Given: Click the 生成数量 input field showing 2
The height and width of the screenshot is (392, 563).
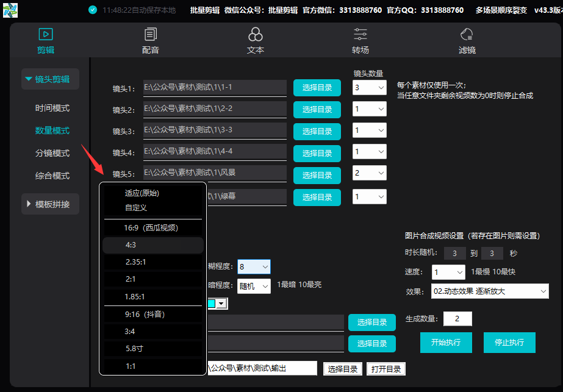Looking at the screenshot, I should pyautogui.click(x=457, y=318).
